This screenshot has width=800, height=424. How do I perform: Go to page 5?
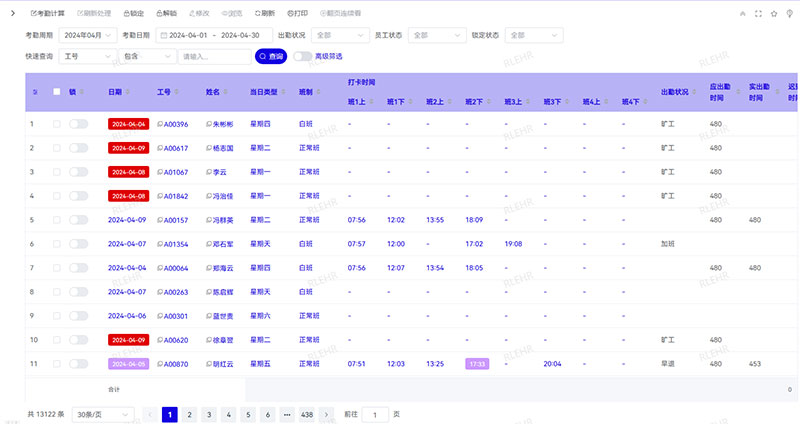click(x=248, y=415)
